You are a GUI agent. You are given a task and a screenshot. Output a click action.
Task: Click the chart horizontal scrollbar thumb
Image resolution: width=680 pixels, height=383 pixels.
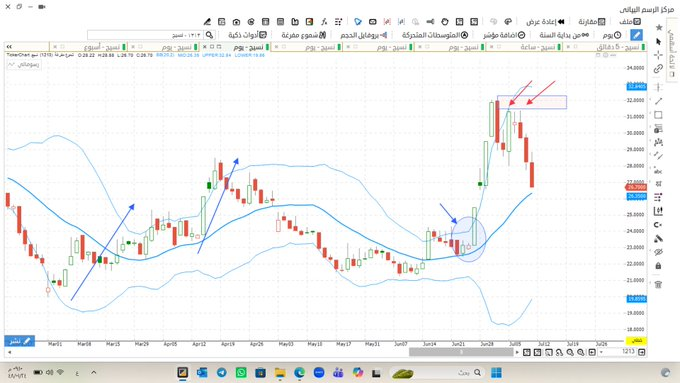(461, 352)
